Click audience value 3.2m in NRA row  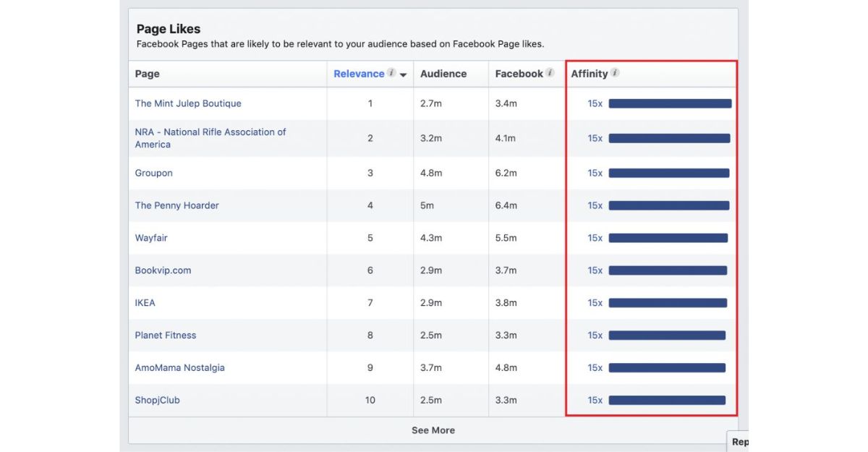click(x=430, y=138)
